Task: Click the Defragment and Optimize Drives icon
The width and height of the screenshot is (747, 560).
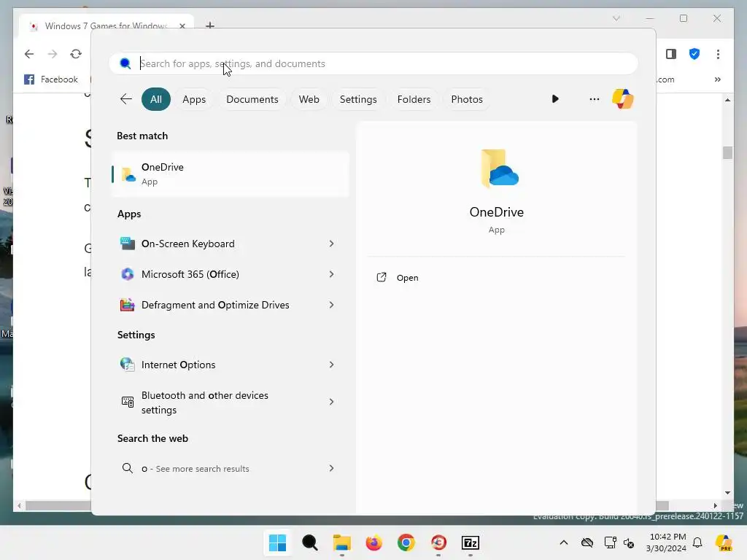Action: tap(127, 305)
